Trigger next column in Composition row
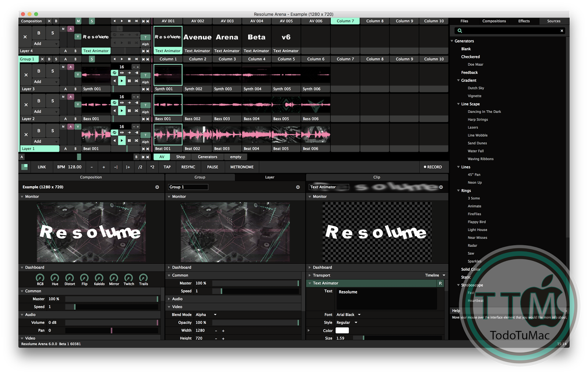Screen dimensions: 588x374 pos(148,21)
